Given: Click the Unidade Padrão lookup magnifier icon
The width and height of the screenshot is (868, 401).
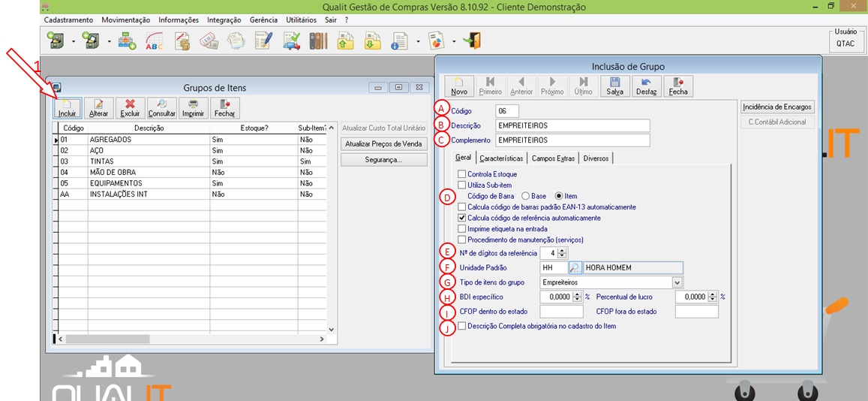Looking at the screenshot, I should [x=575, y=267].
